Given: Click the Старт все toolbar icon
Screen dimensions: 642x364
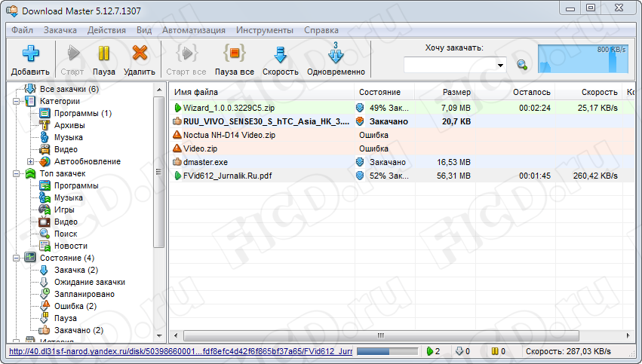Looking at the screenshot, I should [x=186, y=54].
